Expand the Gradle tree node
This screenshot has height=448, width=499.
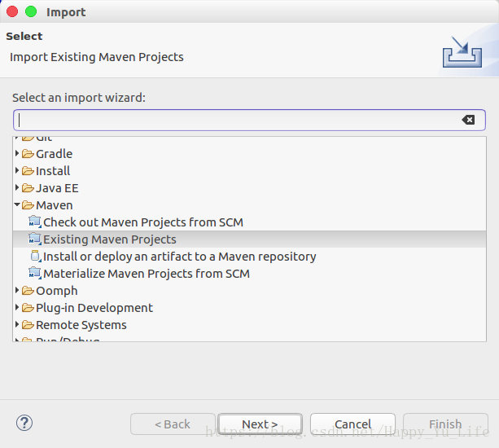point(17,153)
